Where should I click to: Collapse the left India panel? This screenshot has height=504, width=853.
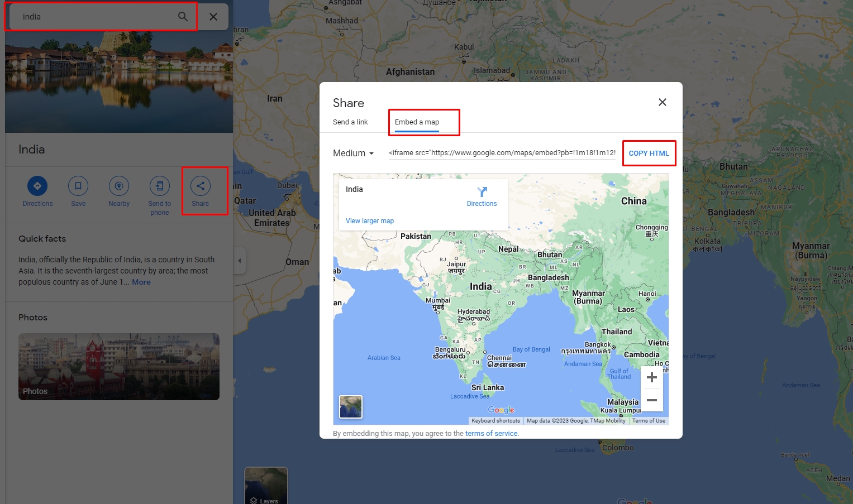click(239, 261)
